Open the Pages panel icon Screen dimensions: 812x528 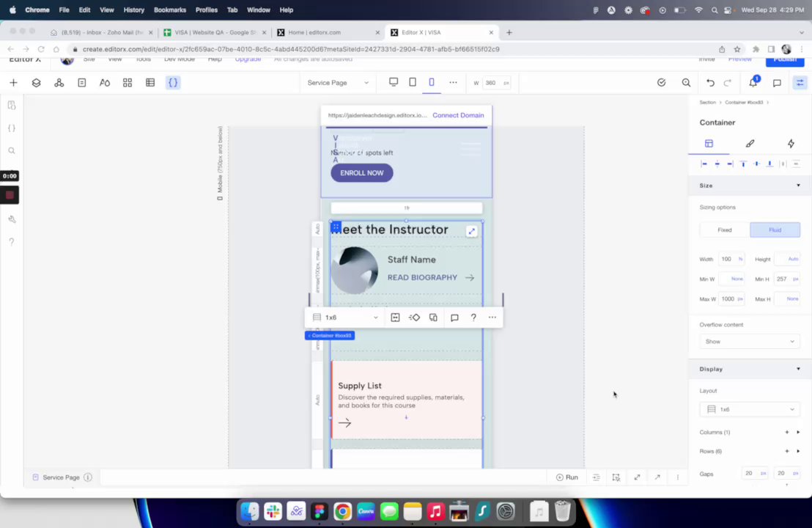[x=82, y=83]
